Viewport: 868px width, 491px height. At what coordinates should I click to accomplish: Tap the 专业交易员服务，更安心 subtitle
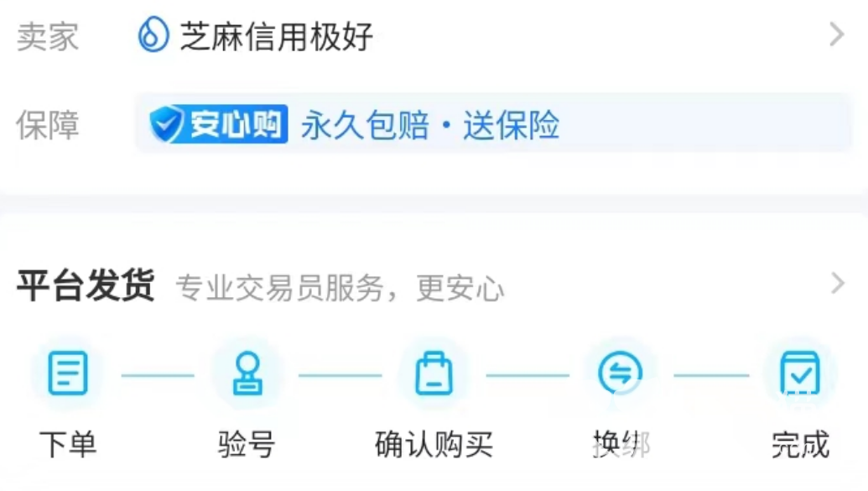[340, 288]
